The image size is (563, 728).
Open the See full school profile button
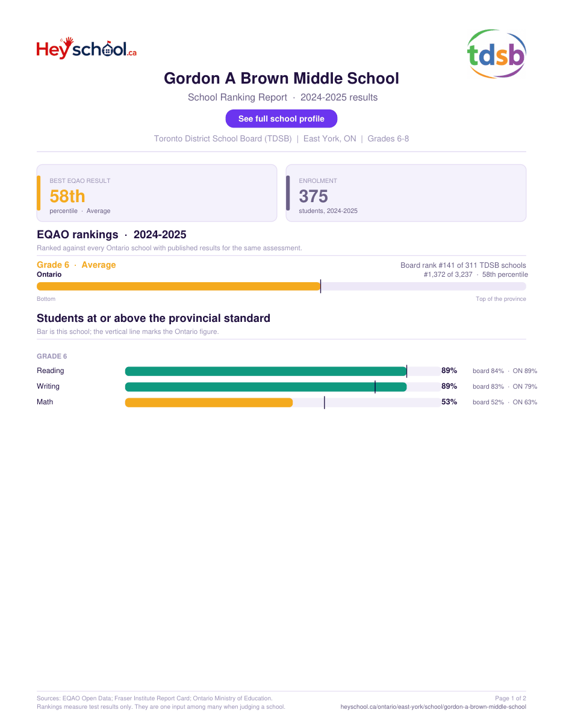click(281, 119)
